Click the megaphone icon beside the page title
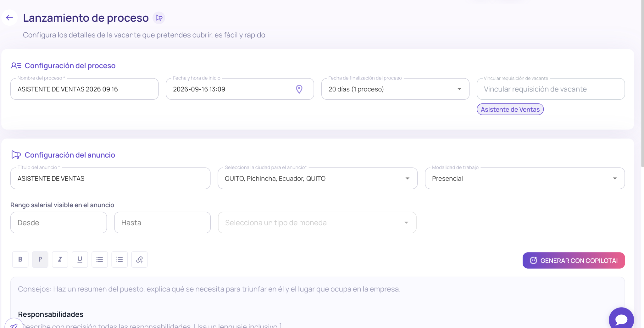 coord(159,18)
